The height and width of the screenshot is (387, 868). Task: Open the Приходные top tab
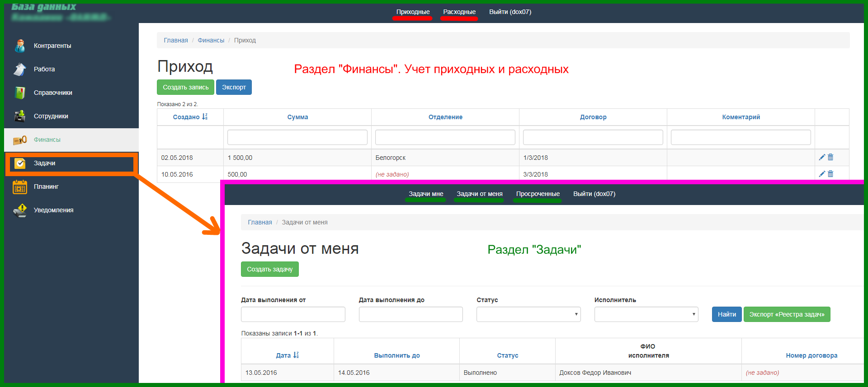pos(413,12)
